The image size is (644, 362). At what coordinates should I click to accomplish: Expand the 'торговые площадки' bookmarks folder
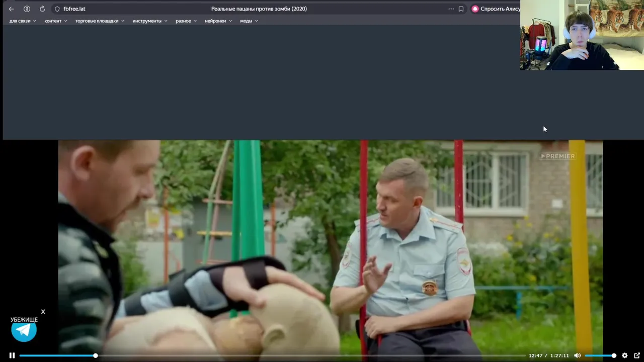point(100,21)
